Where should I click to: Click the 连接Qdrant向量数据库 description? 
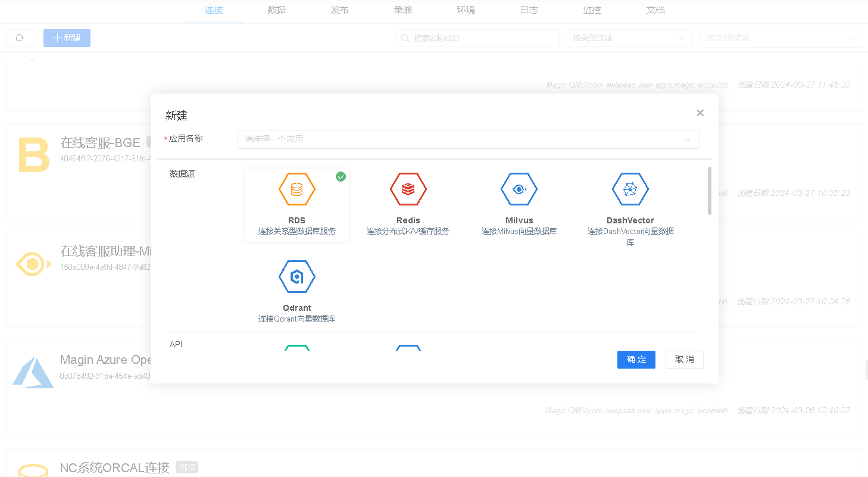[297, 319]
